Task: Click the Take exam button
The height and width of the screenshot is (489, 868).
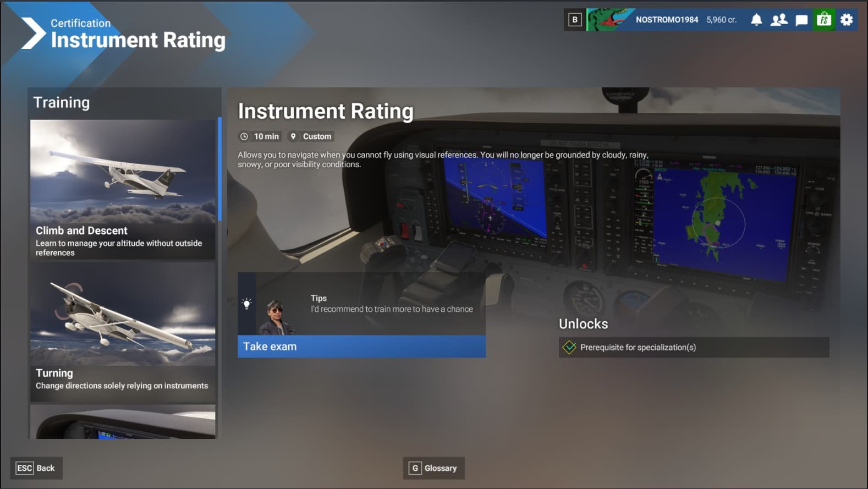Action: coord(361,347)
